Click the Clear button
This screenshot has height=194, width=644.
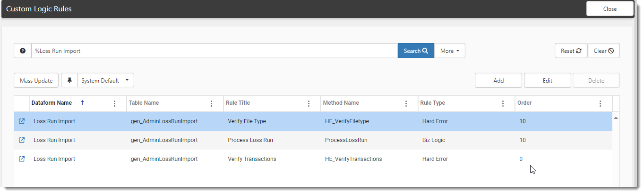[x=604, y=51]
